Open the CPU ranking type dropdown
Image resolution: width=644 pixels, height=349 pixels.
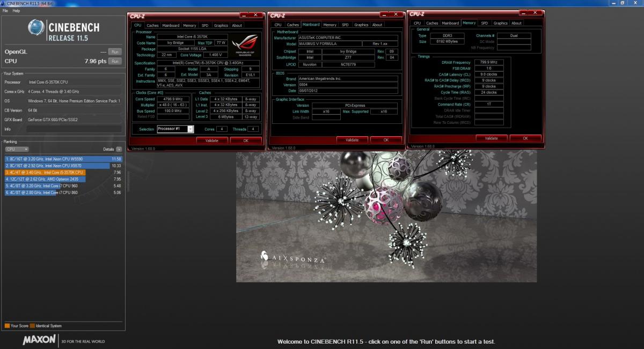(17, 149)
